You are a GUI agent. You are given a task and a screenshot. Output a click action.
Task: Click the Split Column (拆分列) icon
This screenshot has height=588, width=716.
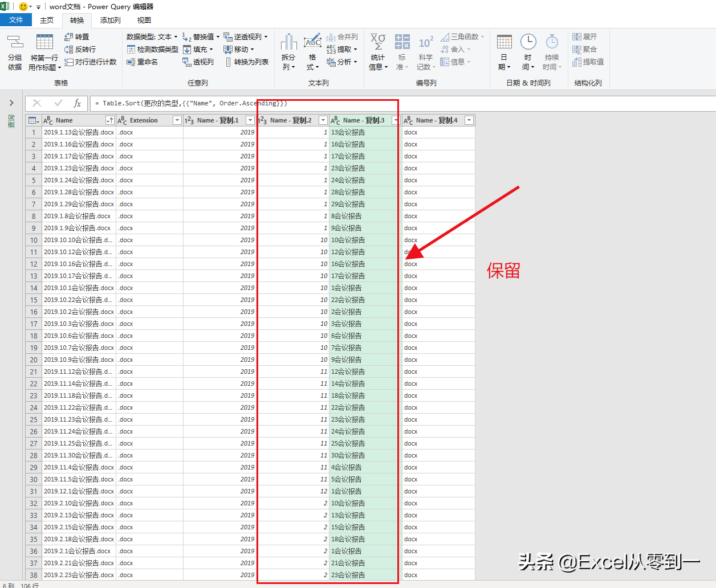[288, 42]
